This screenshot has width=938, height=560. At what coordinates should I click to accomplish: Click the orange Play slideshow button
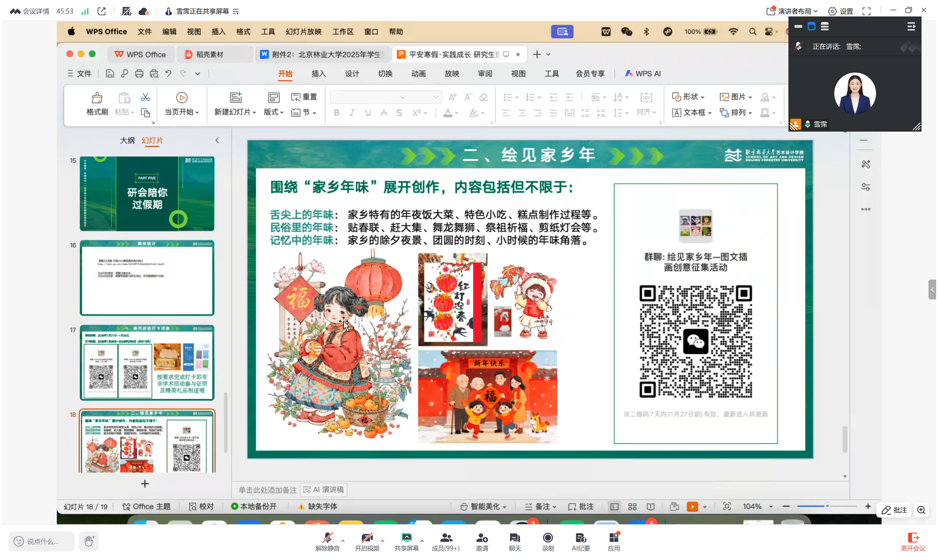(x=693, y=507)
